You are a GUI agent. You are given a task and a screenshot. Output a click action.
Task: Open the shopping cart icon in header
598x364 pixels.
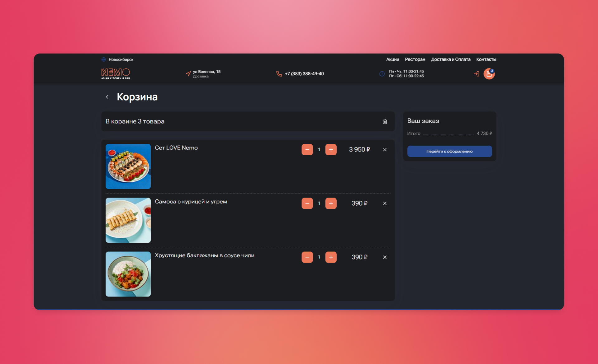click(x=489, y=74)
